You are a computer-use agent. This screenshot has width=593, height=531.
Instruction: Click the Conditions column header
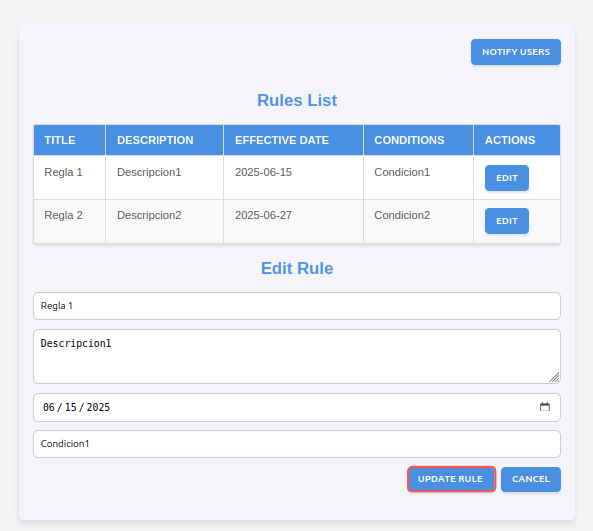pyautogui.click(x=418, y=140)
